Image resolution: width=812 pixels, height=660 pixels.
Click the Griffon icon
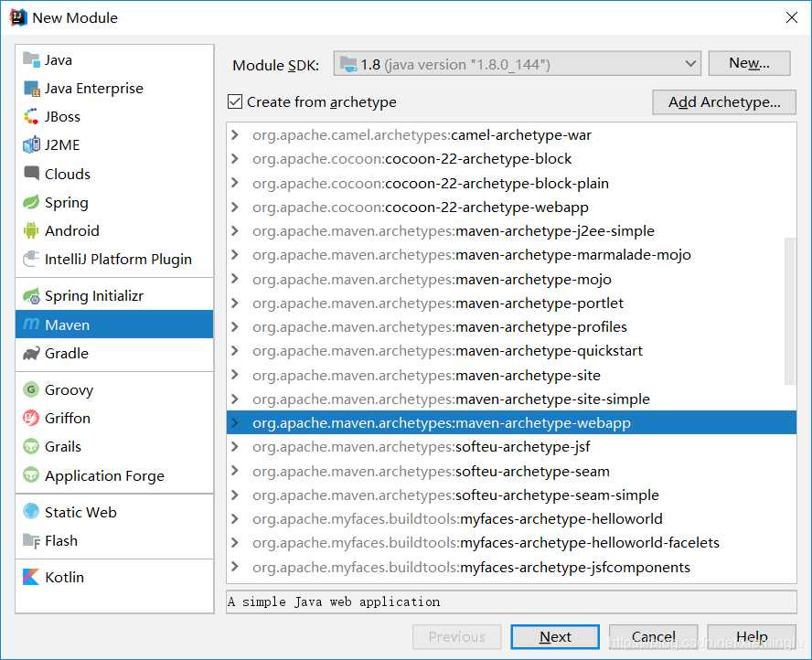click(x=31, y=418)
